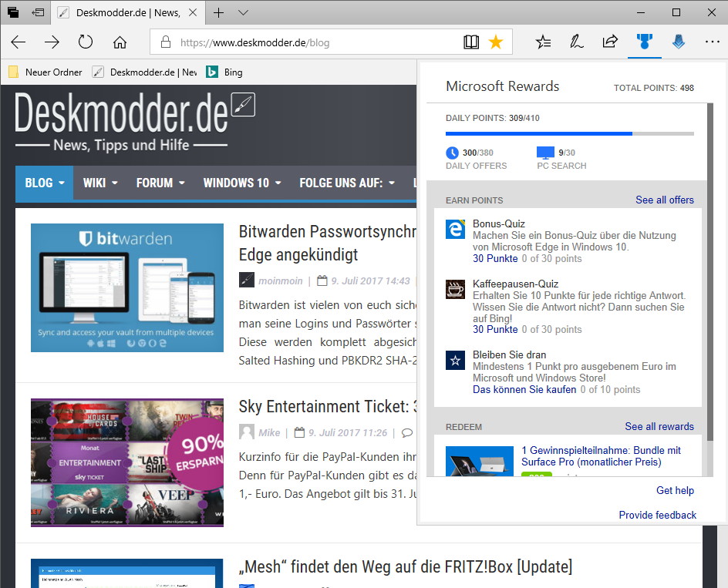728x588 pixels.
Task: Open the Hub favorites list icon
Action: click(x=543, y=42)
